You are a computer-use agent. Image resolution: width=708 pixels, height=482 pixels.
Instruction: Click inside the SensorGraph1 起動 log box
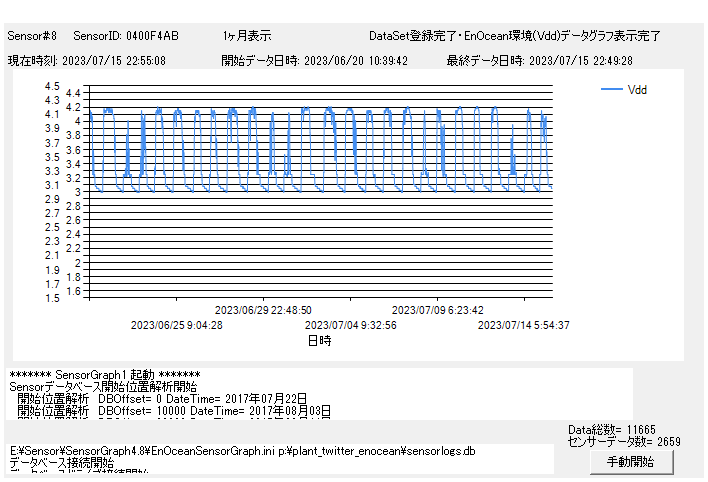pos(320,393)
